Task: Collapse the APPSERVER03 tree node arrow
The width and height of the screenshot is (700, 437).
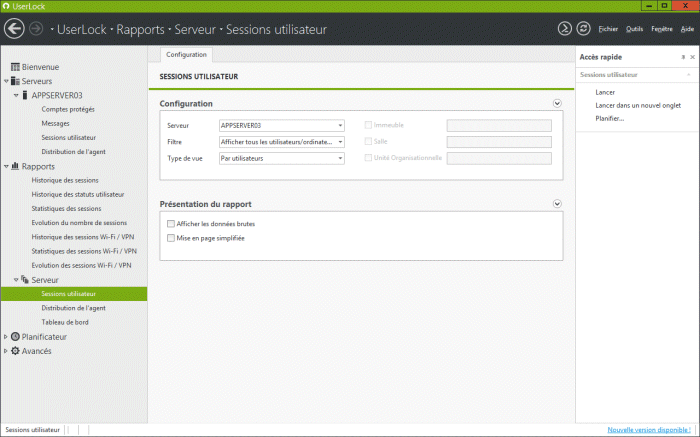Action: [x=16, y=96]
